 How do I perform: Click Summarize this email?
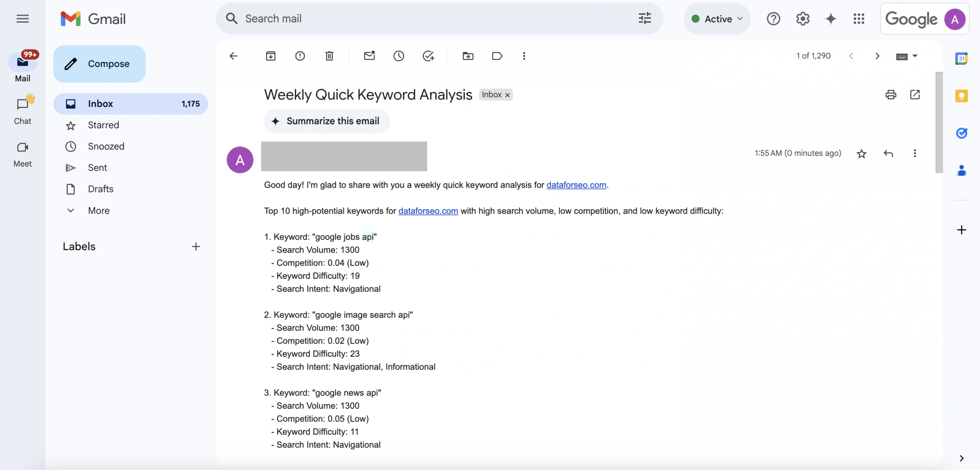327,121
